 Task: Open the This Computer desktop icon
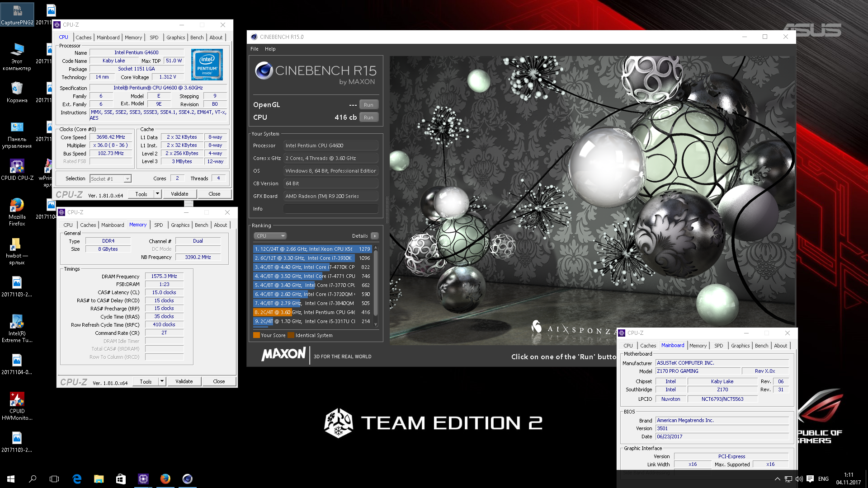(17, 57)
